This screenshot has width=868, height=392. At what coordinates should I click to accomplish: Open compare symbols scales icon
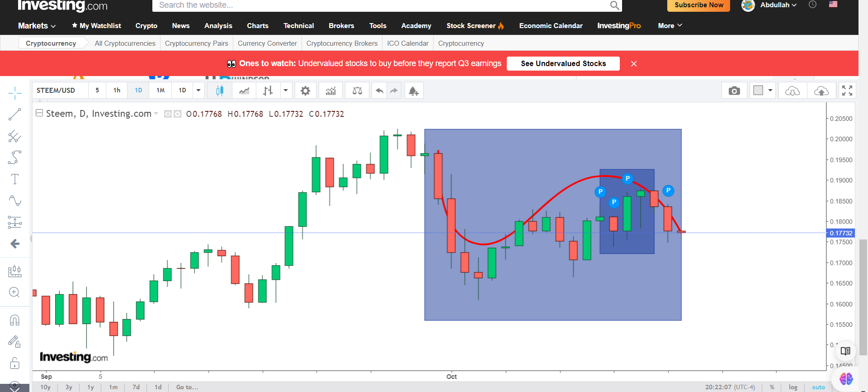[x=357, y=91]
